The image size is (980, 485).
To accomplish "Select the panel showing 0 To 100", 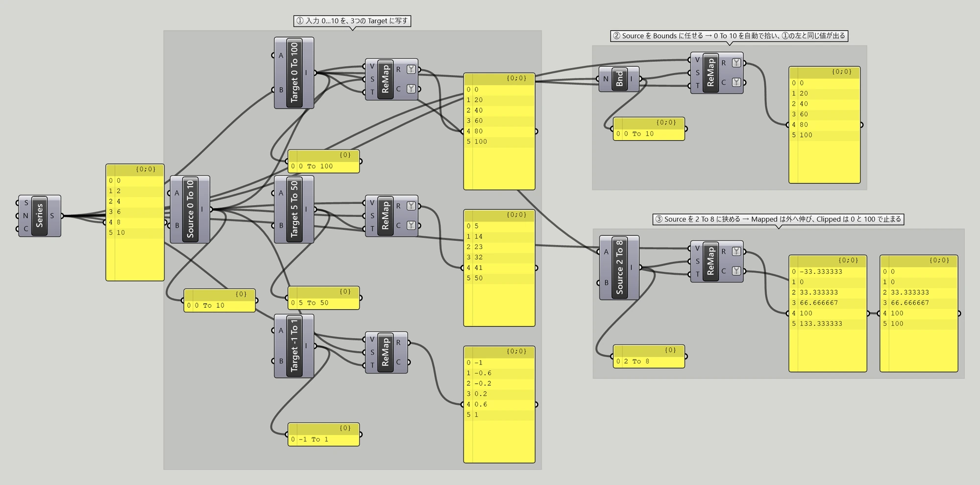I will pyautogui.click(x=323, y=161).
